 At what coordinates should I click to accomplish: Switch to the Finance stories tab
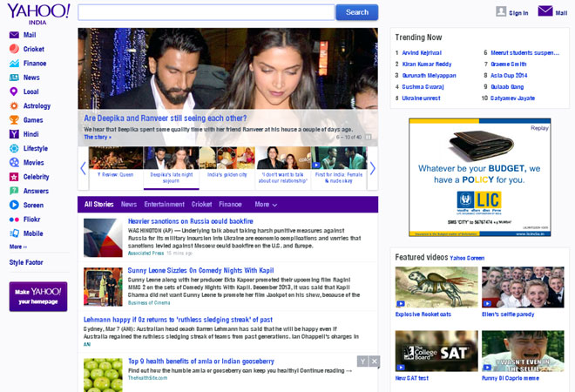230,204
